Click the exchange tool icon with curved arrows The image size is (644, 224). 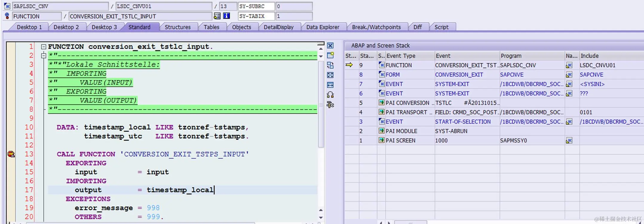coord(330,95)
